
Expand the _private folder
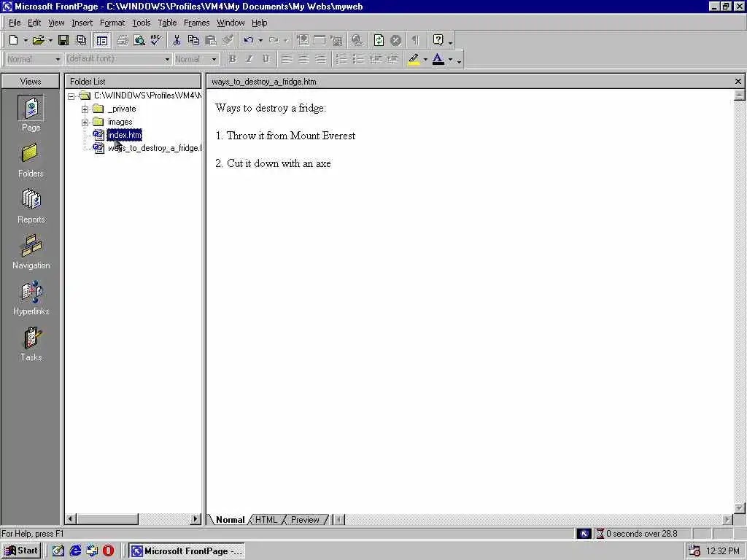pos(85,109)
